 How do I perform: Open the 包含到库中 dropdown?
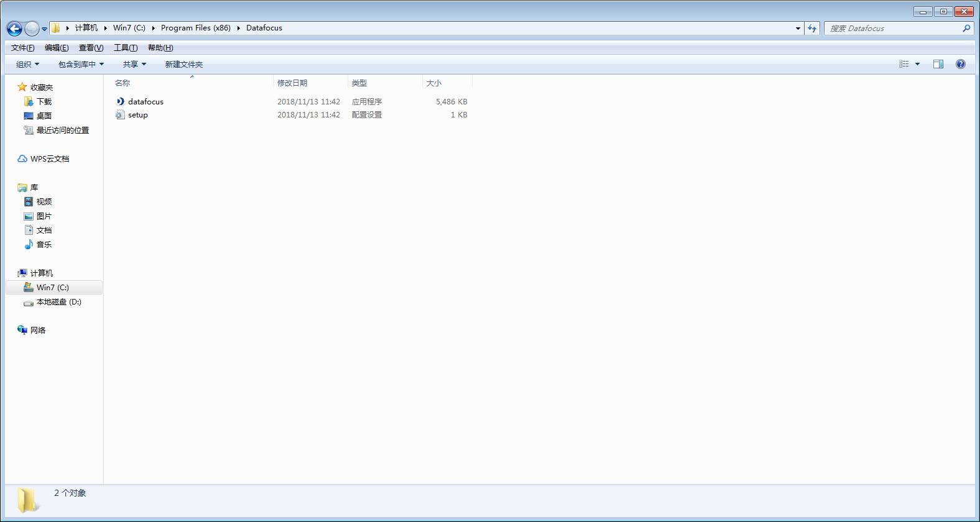[81, 64]
